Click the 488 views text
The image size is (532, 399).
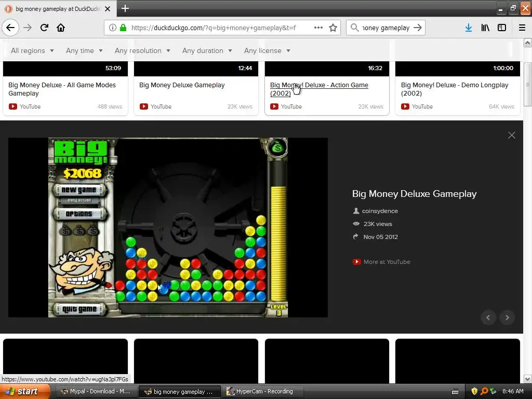tap(110, 107)
